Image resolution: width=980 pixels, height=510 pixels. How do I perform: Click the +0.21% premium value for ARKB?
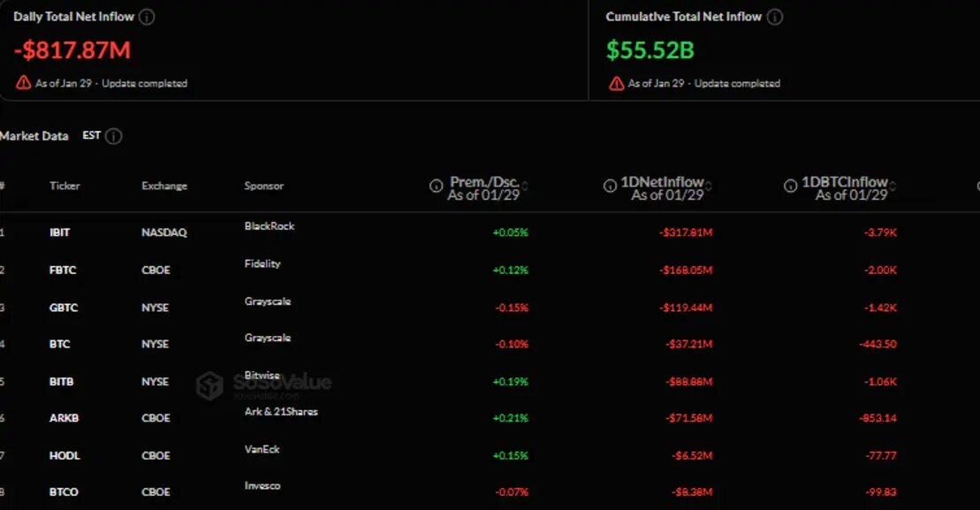tap(511, 418)
